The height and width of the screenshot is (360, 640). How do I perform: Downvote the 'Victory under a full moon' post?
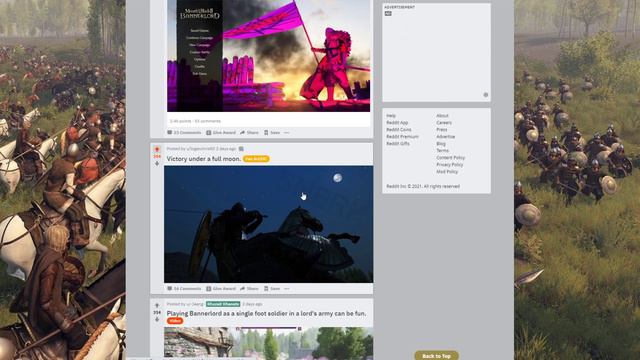[157, 163]
